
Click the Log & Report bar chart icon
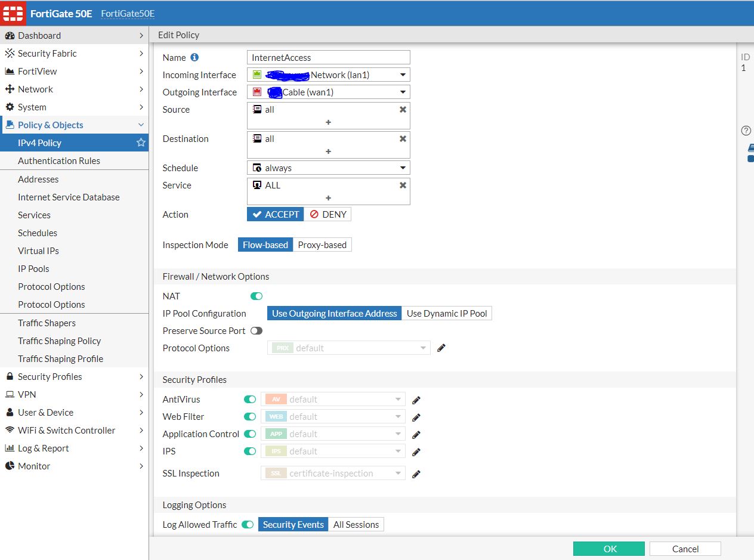pos(10,448)
